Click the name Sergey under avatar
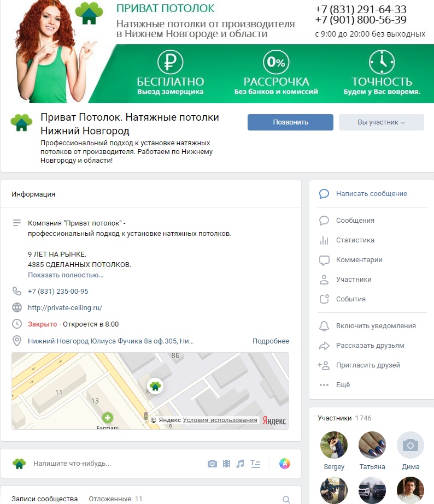This screenshot has height=504, width=434. [334, 466]
